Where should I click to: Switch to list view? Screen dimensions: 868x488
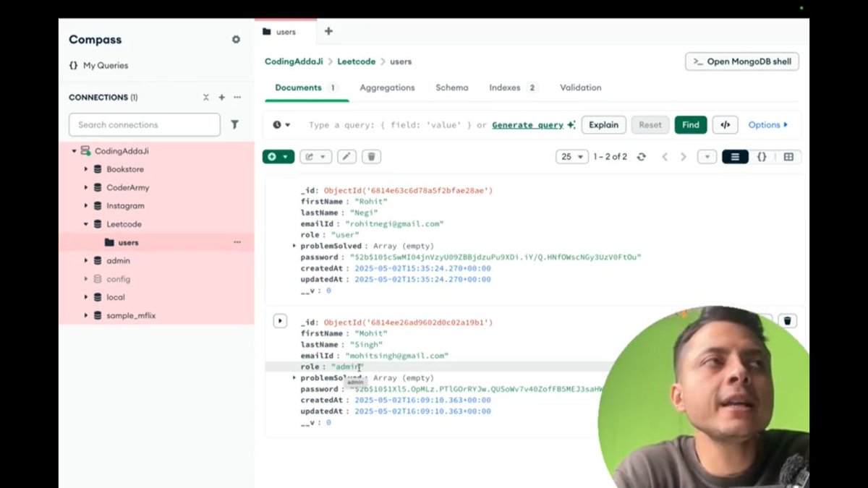pyautogui.click(x=735, y=157)
